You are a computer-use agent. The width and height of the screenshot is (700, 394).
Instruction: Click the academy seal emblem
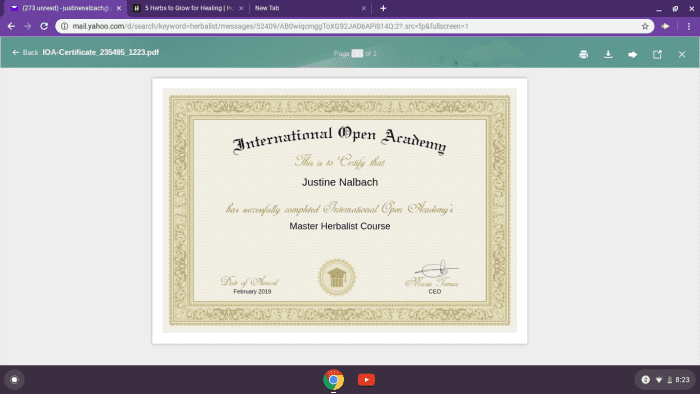click(x=337, y=277)
